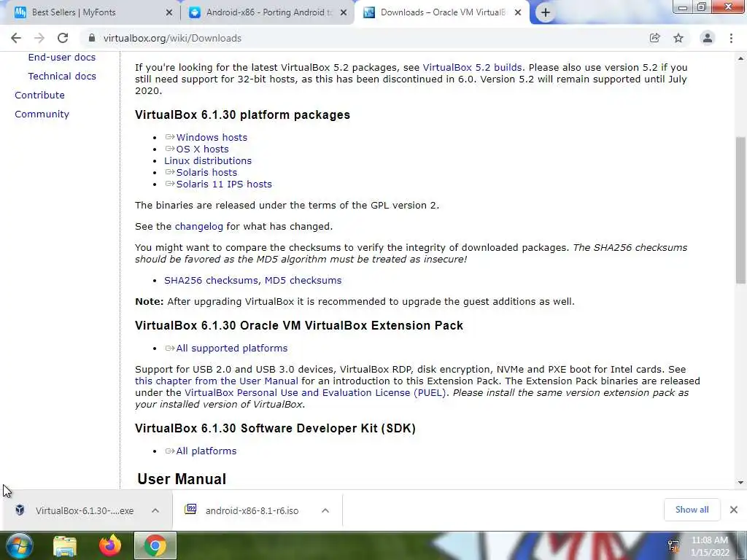Click the network tray icon
The width and height of the screenshot is (747, 560).
click(673, 545)
